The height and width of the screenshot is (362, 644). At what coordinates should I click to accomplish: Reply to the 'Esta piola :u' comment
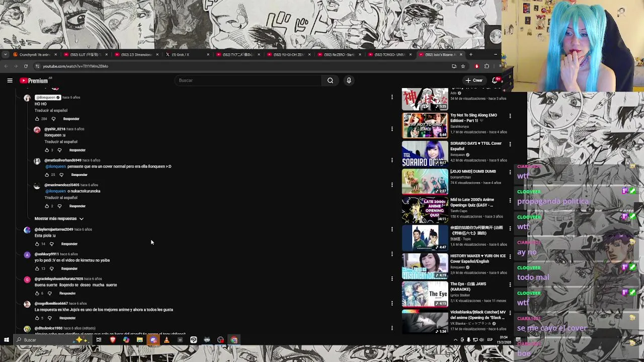(x=69, y=244)
